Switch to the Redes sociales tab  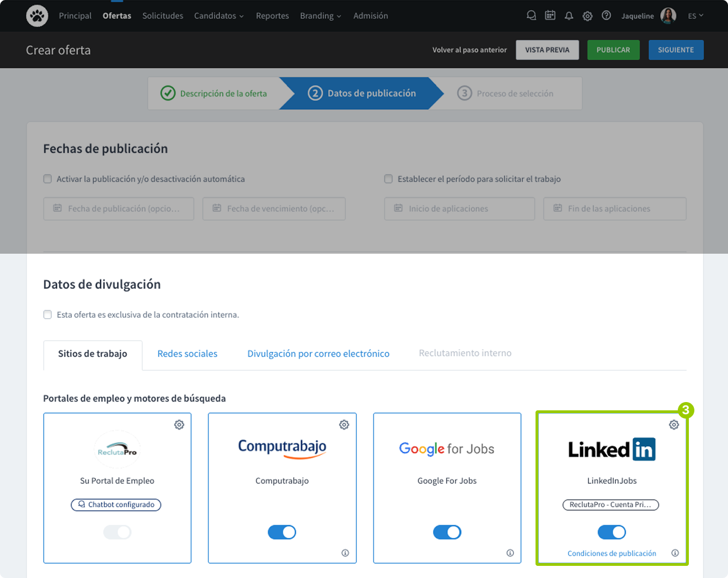tap(187, 353)
